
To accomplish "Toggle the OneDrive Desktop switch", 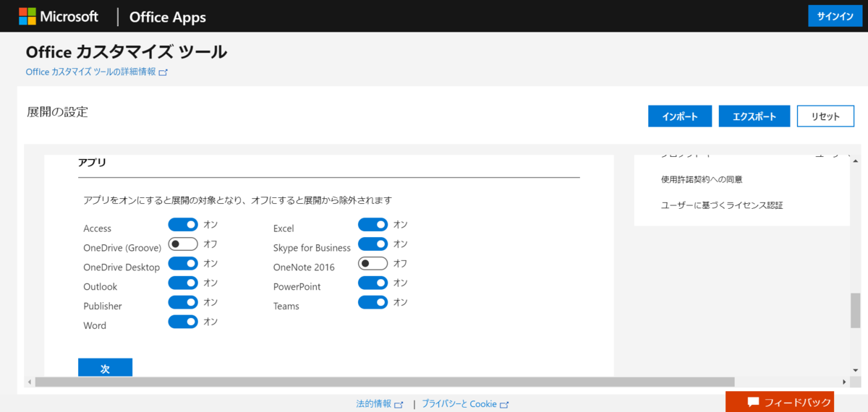I will (183, 264).
